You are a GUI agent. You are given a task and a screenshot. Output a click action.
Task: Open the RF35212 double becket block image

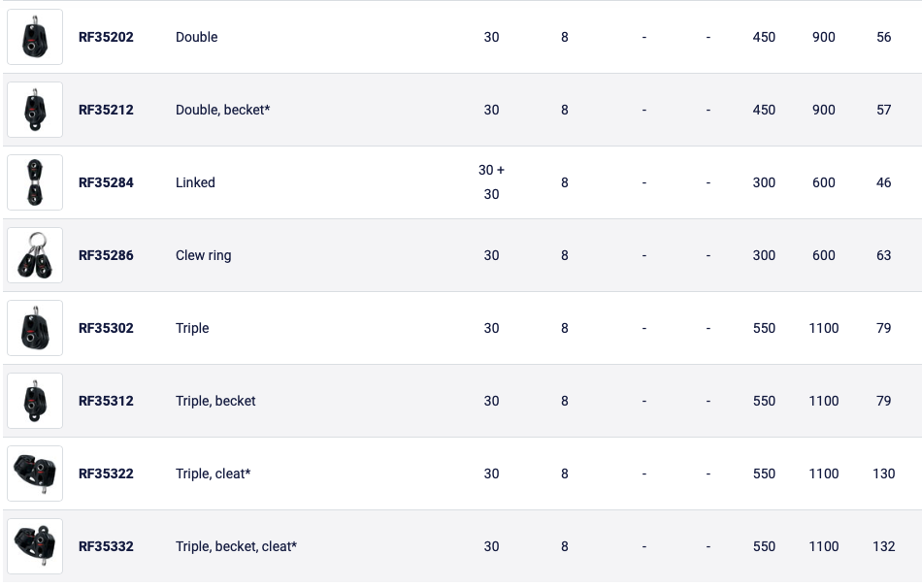coord(35,110)
